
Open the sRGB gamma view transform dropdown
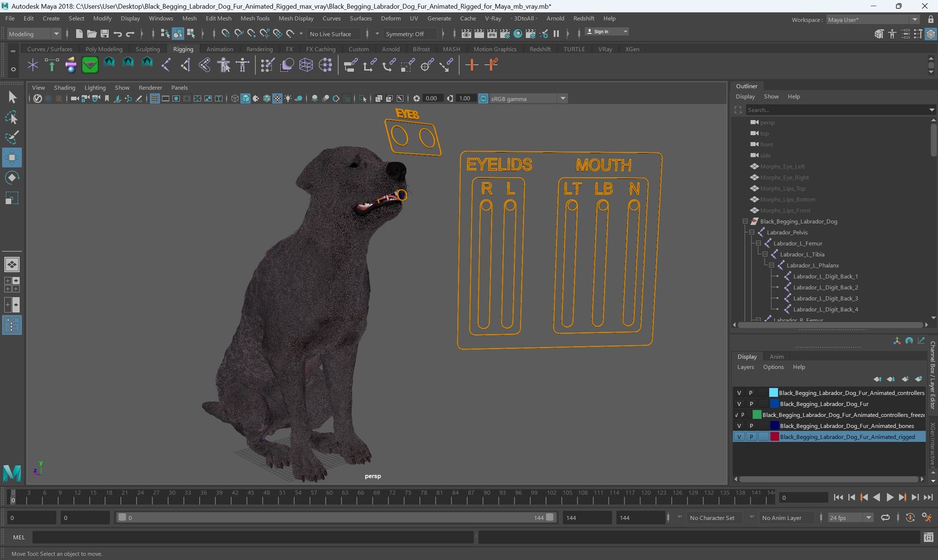528,99
